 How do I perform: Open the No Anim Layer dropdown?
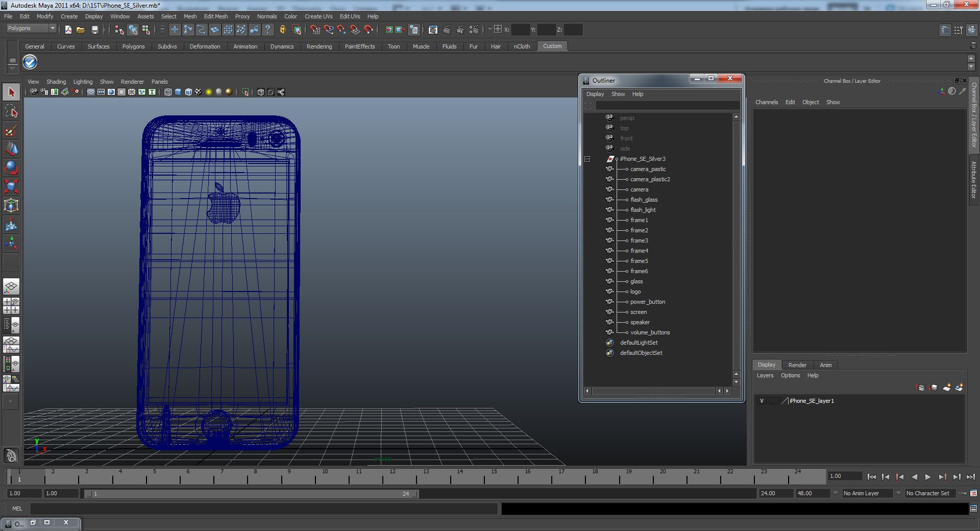[x=867, y=493]
